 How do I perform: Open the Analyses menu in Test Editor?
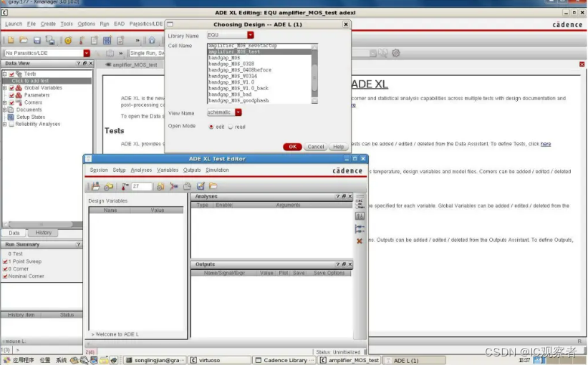[x=141, y=170]
